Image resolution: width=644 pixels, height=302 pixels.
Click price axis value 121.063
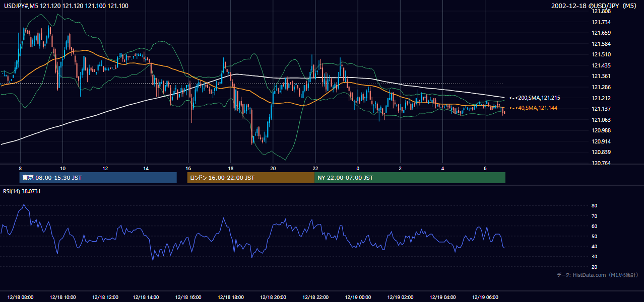[602, 120]
